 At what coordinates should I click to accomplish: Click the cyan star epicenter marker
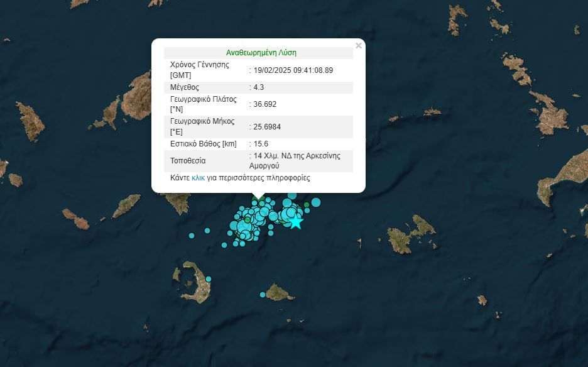pyautogui.click(x=296, y=222)
